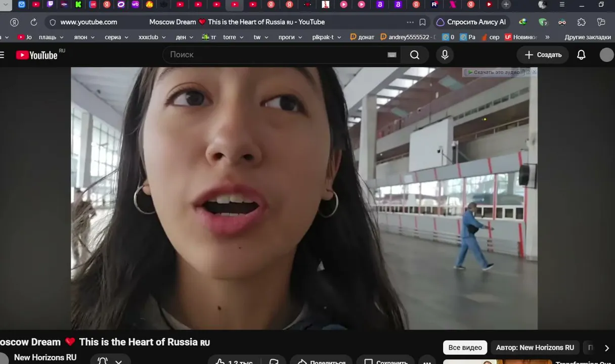
Task: Switch to the Twitch tab
Action: click(50, 5)
